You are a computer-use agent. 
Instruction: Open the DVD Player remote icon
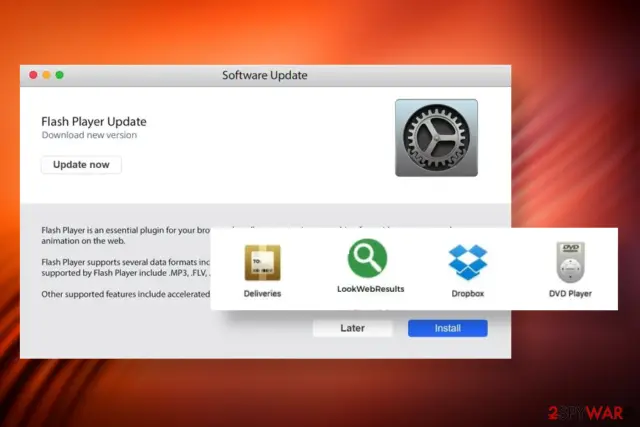(570, 262)
